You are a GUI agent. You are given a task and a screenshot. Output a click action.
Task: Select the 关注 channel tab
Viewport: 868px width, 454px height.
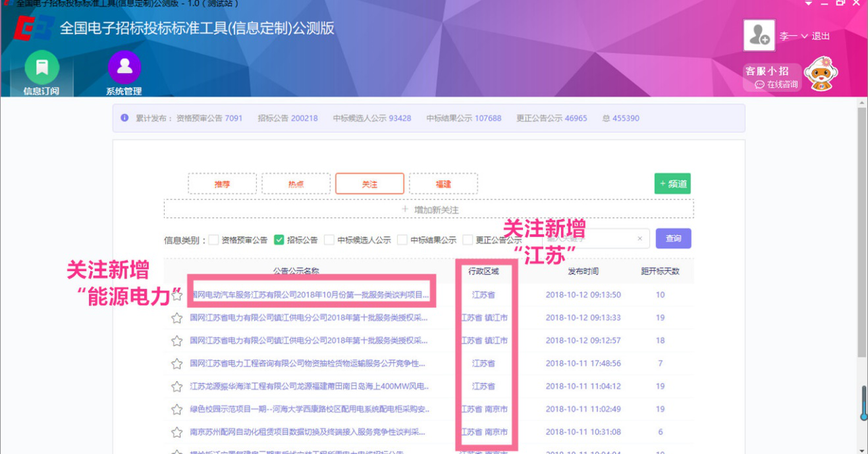point(369,184)
